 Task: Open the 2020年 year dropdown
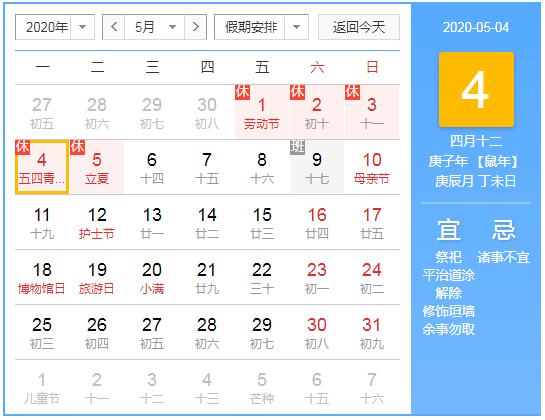click(x=55, y=27)
